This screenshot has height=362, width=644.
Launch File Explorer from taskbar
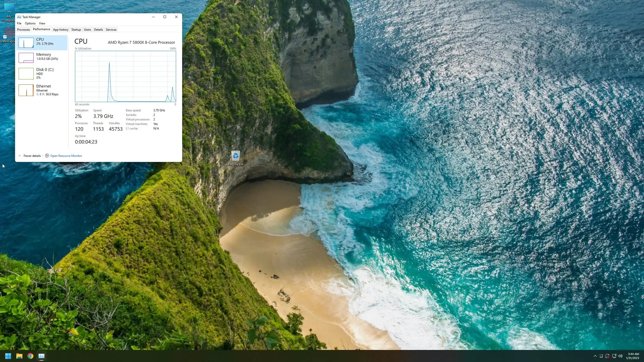tap(19, 356)
